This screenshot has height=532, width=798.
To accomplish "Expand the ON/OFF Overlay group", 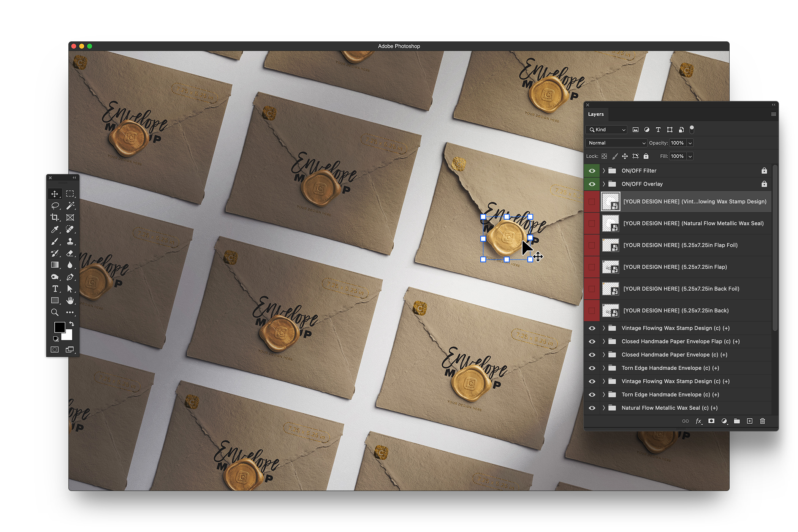I will click(x=603, y=184).
